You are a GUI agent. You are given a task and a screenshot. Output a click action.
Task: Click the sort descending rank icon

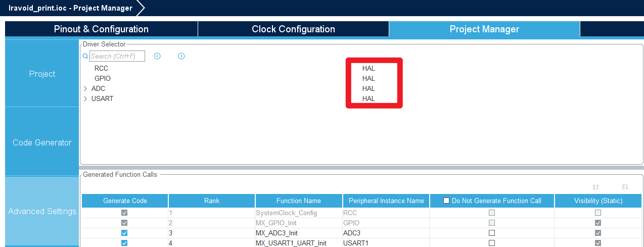(x=625, y=187)
